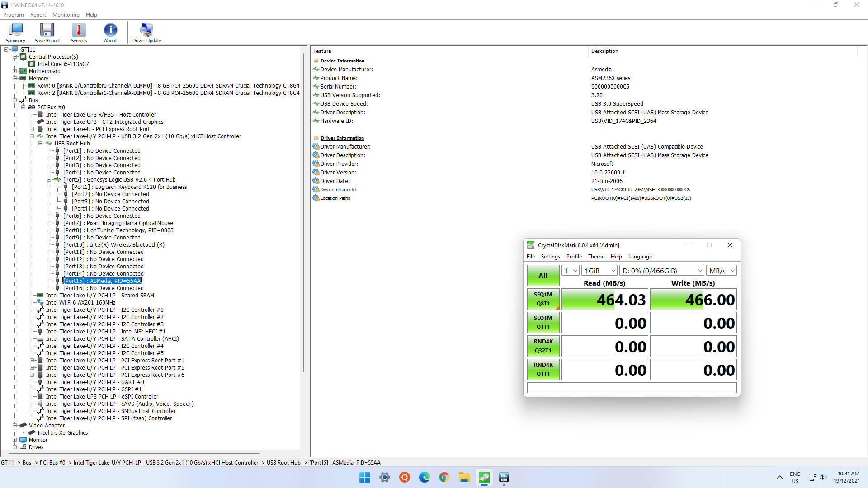Click the tree panel vertical scrollbar
The width and height of the screenshot is (868, 488).
point(304,212)
